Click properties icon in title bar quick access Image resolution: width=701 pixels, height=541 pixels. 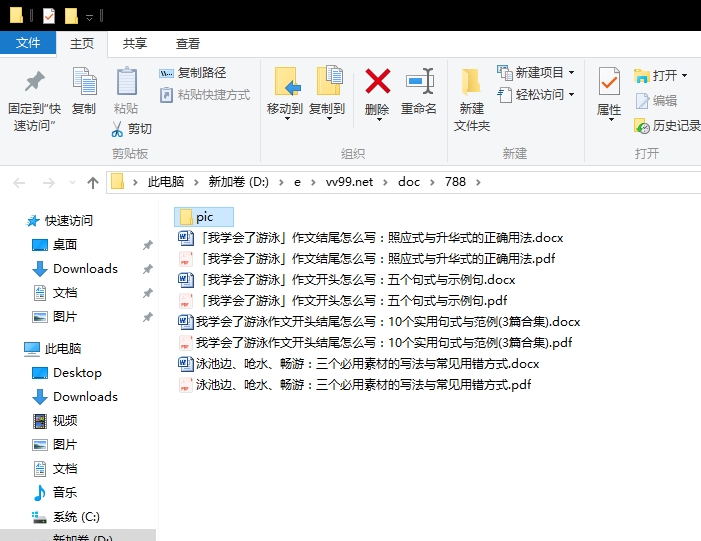49,17
